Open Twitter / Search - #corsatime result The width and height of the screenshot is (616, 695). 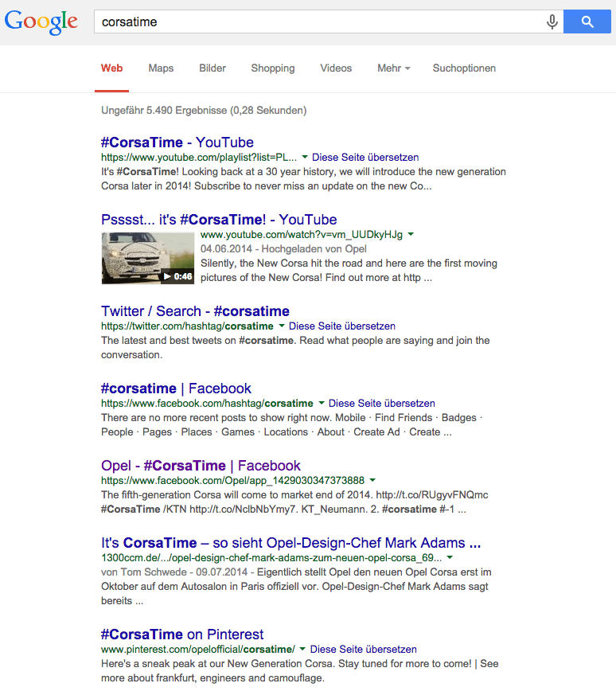(195, 311)
